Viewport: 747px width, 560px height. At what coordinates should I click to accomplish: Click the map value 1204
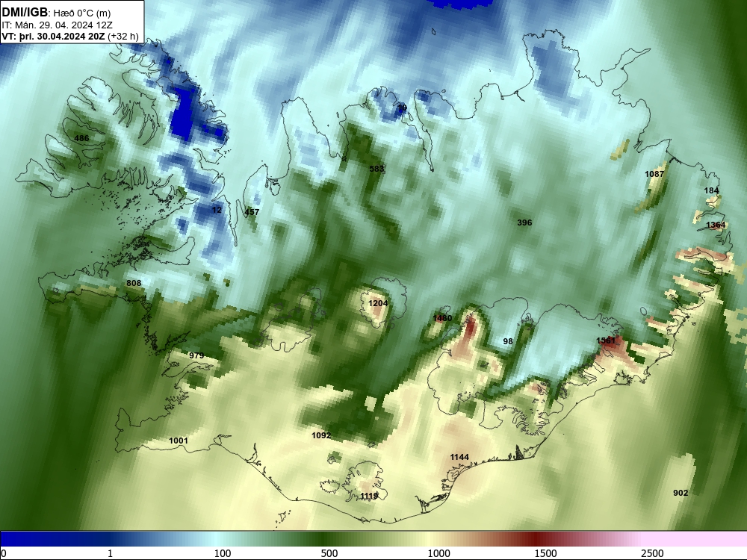[378, 303]
